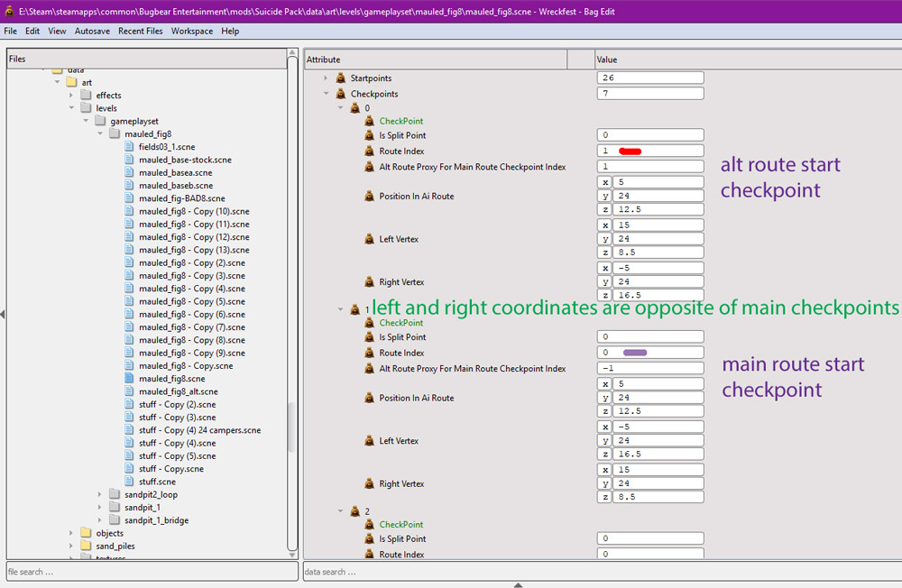Open the View menu
Viewport: 902px width, 588px height.
[x=57, y=31]
